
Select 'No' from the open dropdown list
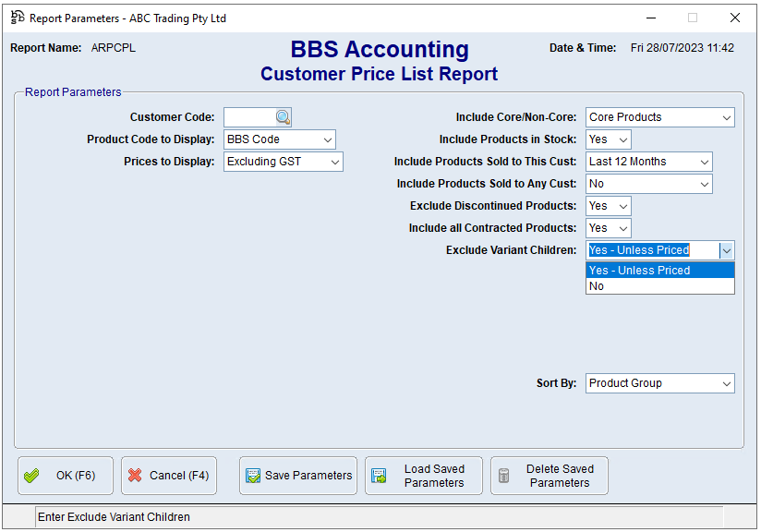click(x=659, y=286)
